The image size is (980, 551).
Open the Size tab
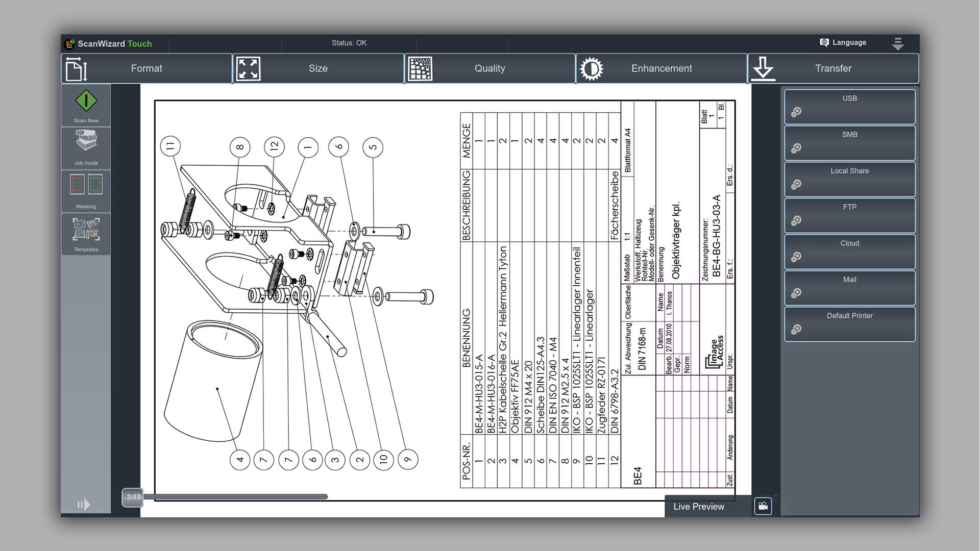[318, 68]
